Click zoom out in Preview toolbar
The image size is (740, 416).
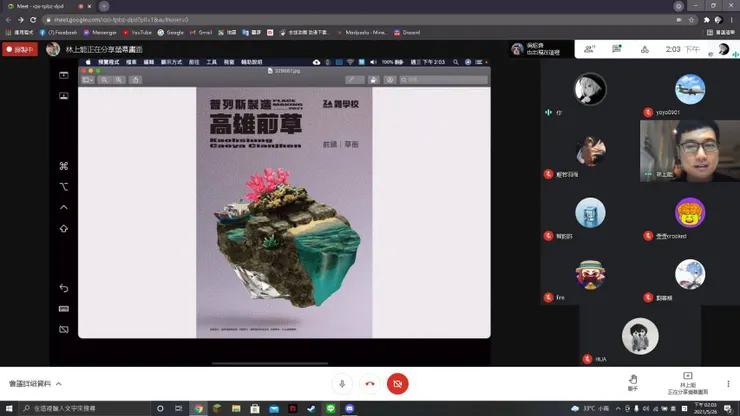coord(104,80)
